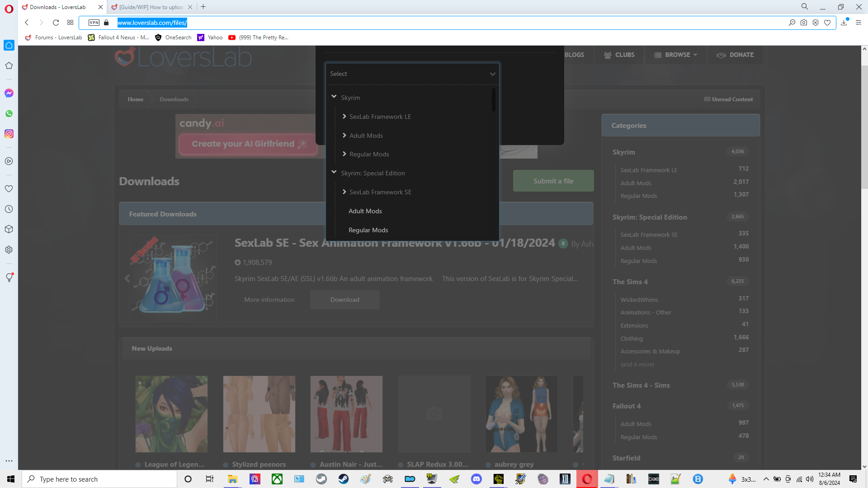Screen dimensions: 868x488
Task: Switch to the Downloads - LoversLab tab
Action: pyautogui.click(x=62, y=7)
